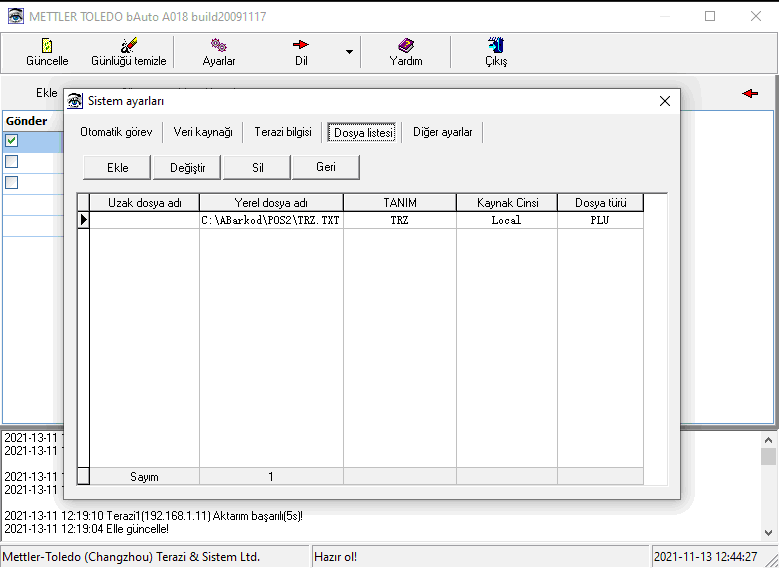Click the Local cell in Kaynak Cinsi
The width and height of the screenshot is (779, 568).
(507, 220)
